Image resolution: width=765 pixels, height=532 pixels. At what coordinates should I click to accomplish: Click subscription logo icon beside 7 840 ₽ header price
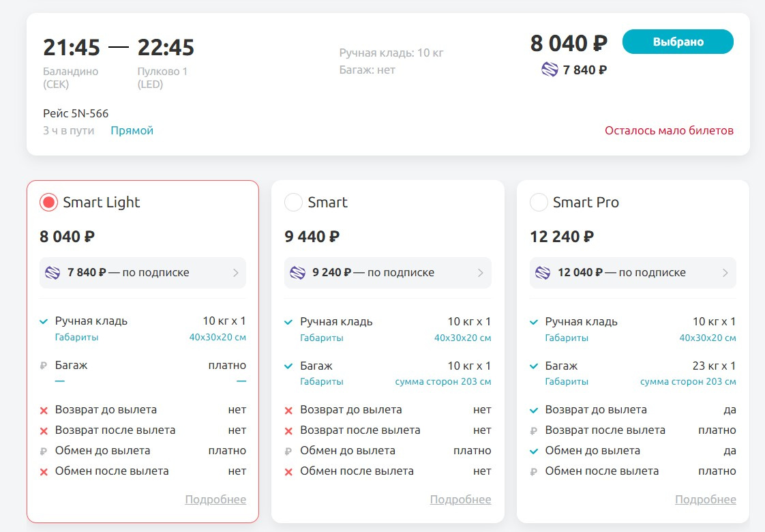pyautogui.click(x=550, y=70)
